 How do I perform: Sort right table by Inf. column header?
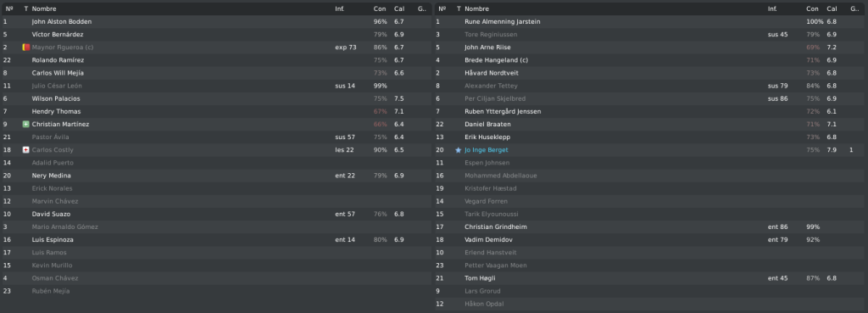(772, 8)
